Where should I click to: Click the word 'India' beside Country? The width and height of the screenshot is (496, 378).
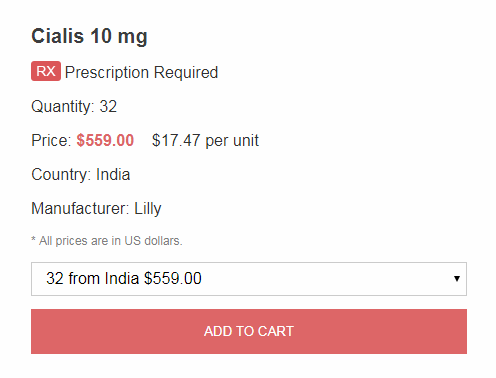113,174
